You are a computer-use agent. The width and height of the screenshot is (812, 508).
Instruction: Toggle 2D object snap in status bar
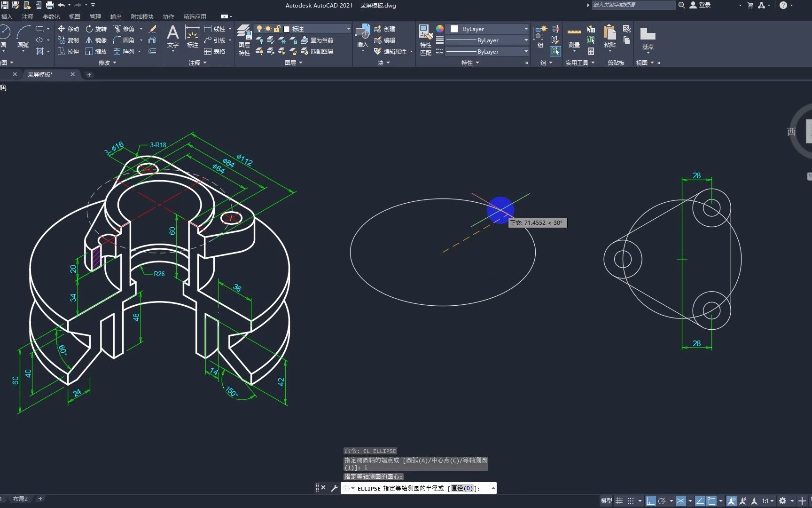711,501
